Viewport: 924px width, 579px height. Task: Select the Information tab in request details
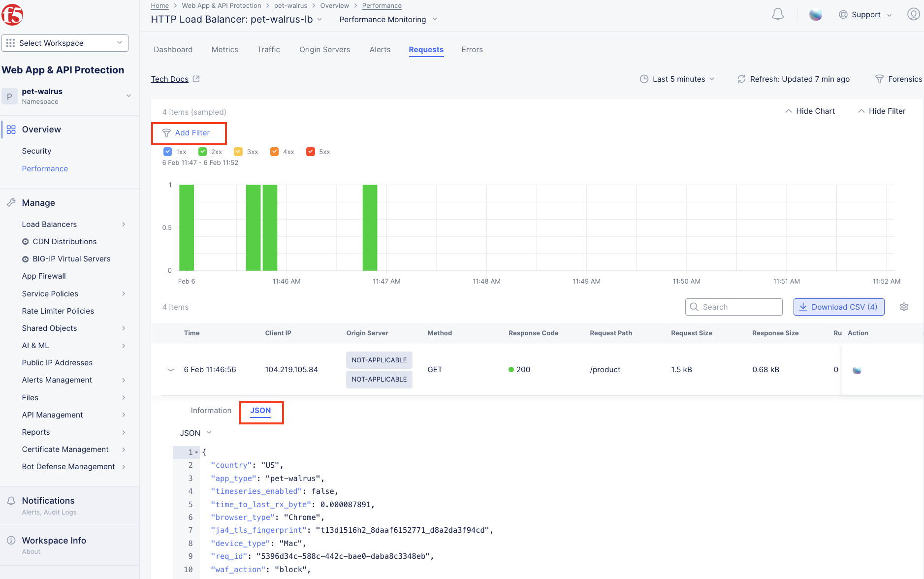click(211, 411)
